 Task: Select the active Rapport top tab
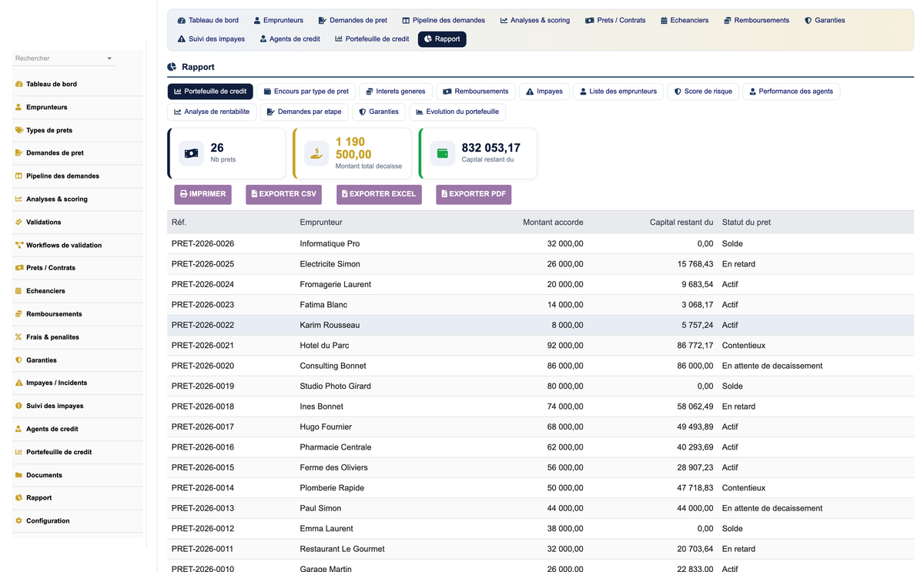coord(442,38)
